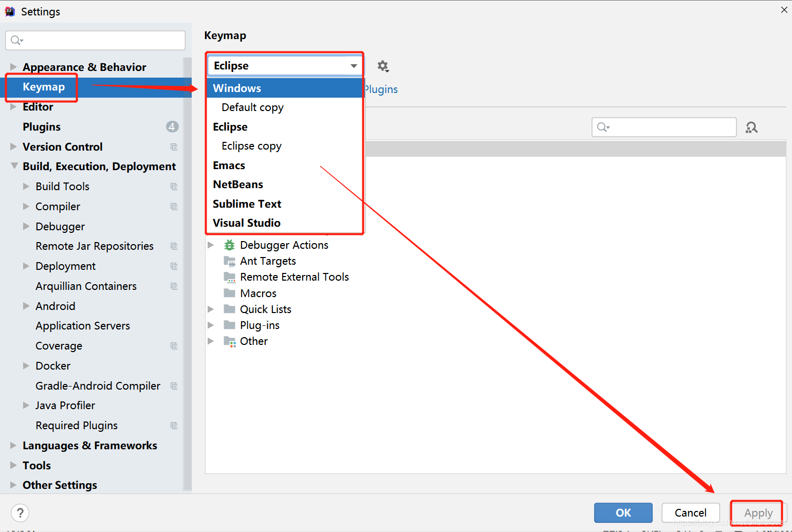Viewport: 792px width, 532px height.
Task: Select Ant Targets in keymap tree
Action: (268, 261)
